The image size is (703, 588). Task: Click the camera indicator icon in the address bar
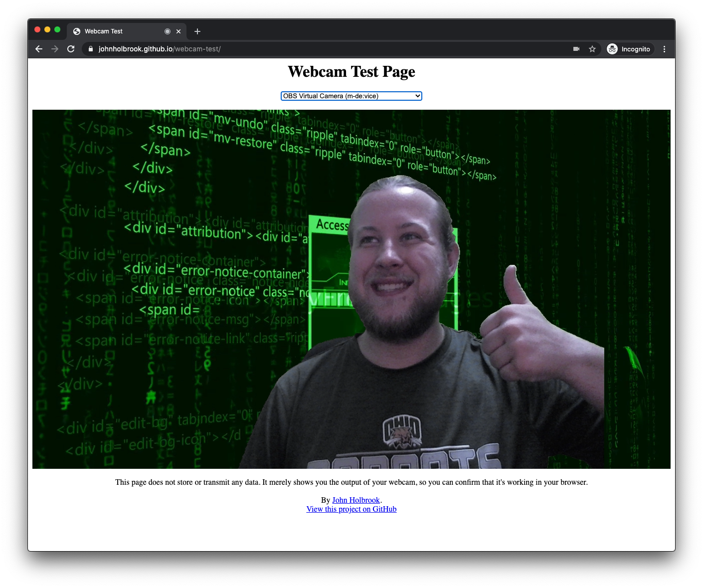[x=576, y=49]
